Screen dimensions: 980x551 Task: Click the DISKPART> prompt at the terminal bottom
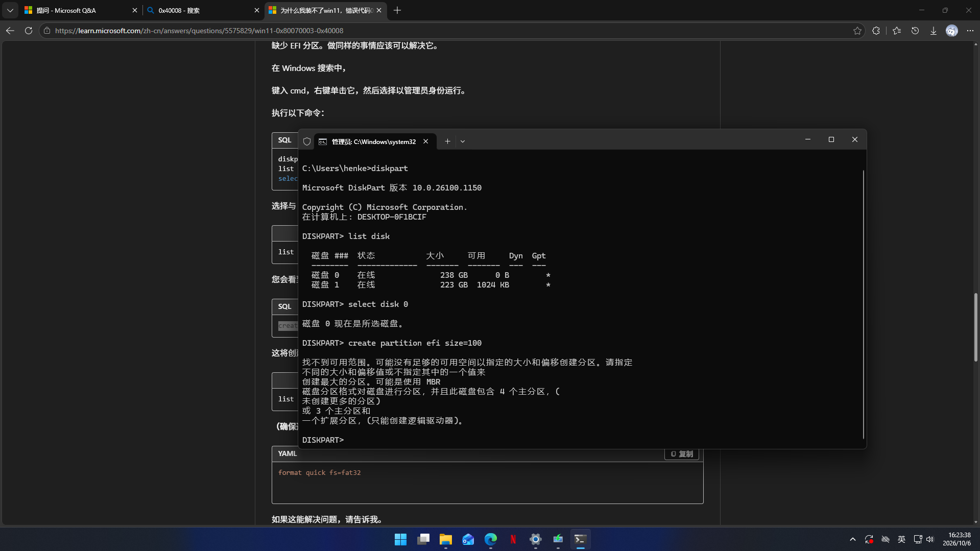pyautogui.click(x=323, y=440)
